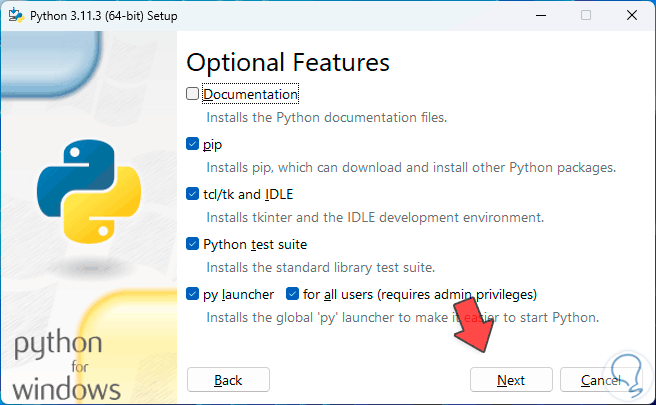Screen dimensions: 656x405
Task: Click the maximize button in title bar
Action: pos(586,15)
